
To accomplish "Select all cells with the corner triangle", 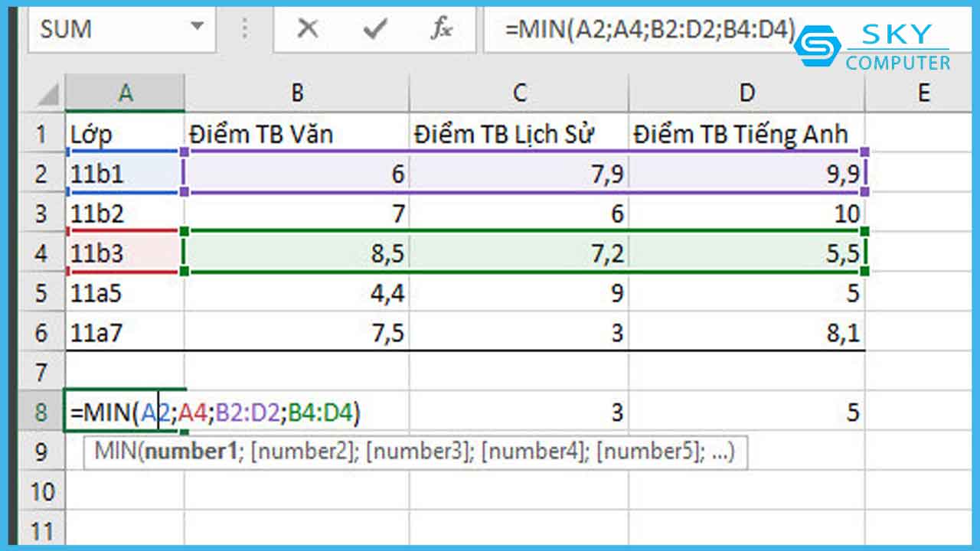I will tap(49, 94).
